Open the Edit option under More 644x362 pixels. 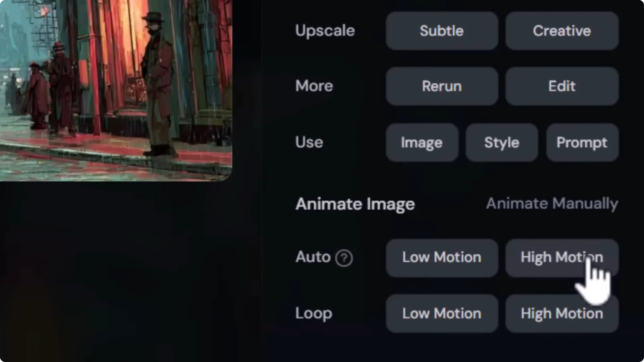point(562,86)
